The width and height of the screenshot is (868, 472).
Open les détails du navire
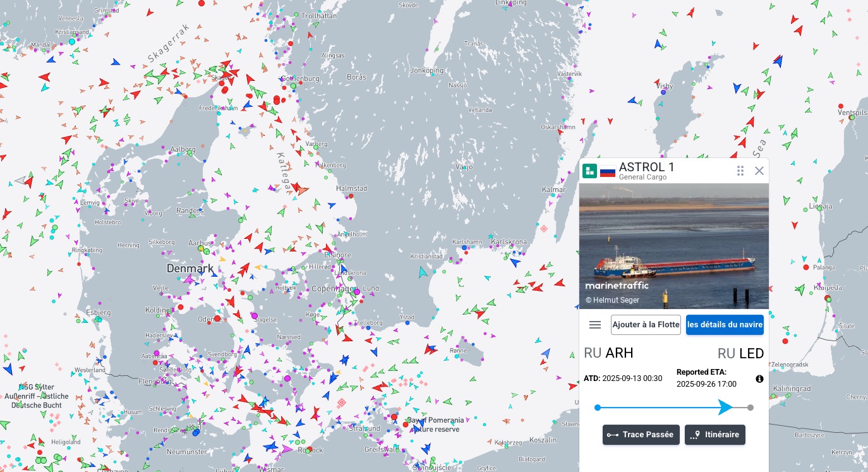point(725,325)
